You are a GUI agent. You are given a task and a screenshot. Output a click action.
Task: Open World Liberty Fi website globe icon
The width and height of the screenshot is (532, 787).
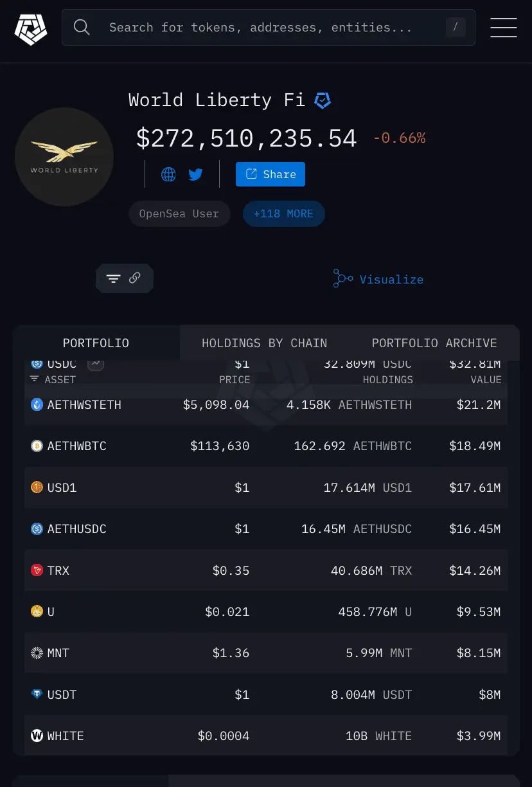pyautogui.click(x=168, y=174)
